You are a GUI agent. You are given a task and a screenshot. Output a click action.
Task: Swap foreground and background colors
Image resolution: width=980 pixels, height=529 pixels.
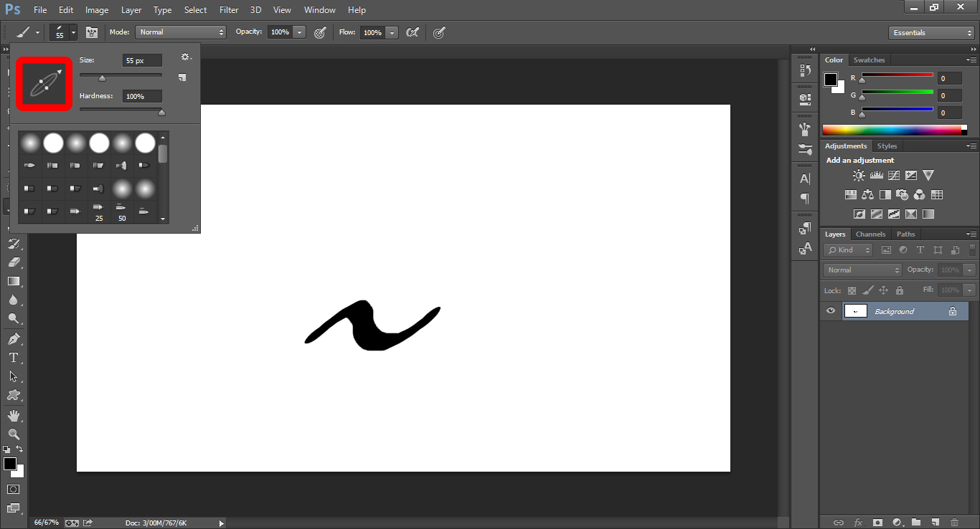[x=20, y=449]
